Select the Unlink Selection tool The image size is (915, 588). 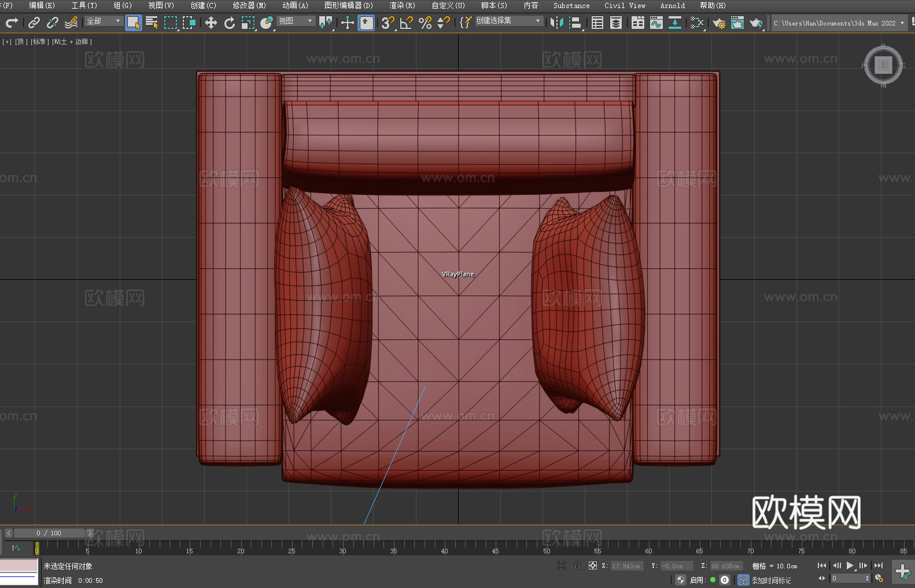pyautogui.click(x=53, y=23)
